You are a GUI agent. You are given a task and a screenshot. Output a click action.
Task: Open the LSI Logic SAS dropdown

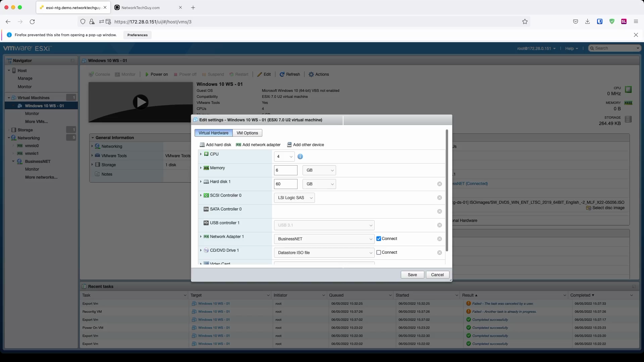[294, 198]
